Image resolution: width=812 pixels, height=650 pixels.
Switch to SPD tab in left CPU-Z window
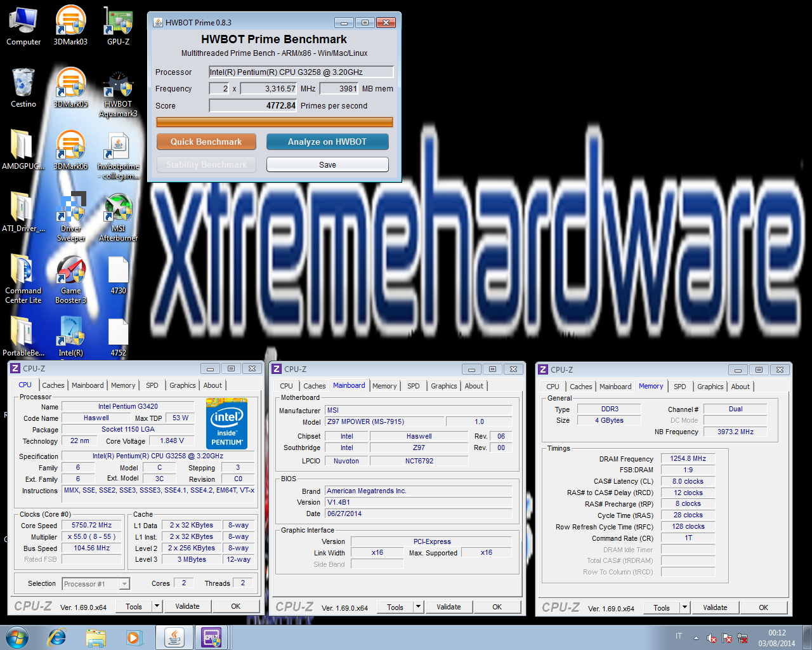[x=152, y=385]
